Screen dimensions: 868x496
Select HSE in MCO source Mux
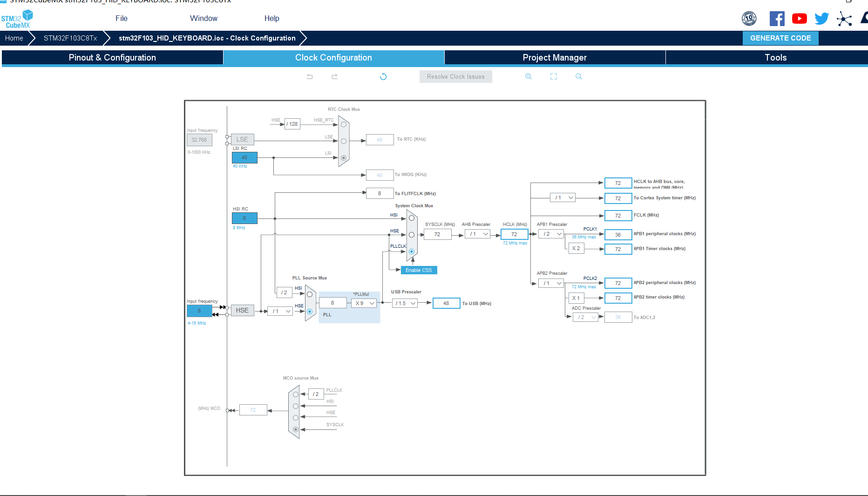[296, 418]
